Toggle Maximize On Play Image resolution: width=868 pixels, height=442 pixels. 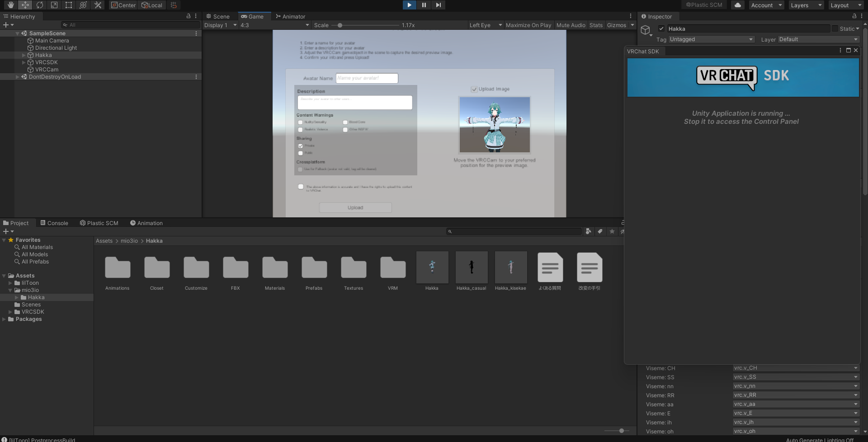[x=528, y=25]
